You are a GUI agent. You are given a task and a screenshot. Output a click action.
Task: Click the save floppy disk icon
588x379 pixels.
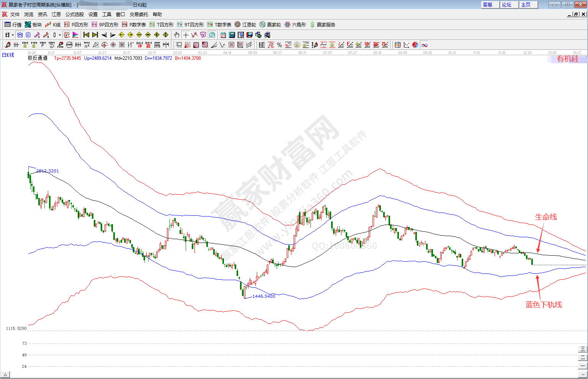pos(250,35)
